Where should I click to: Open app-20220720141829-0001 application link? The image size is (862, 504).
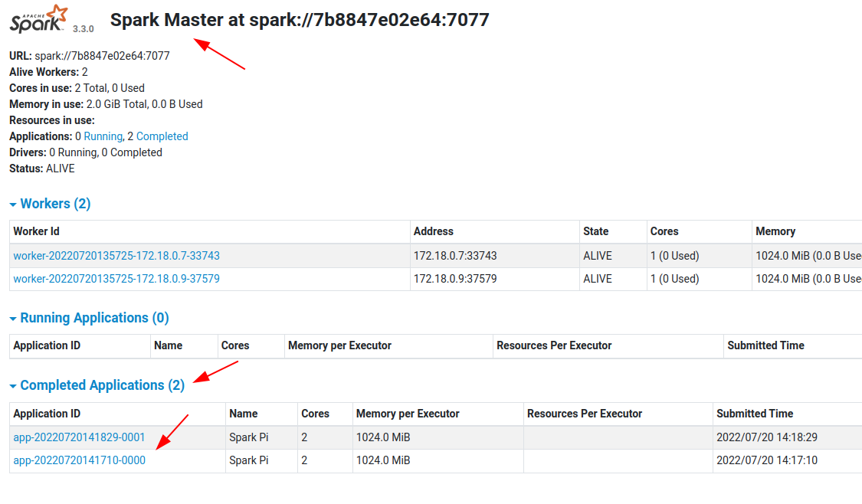pos(79,437)
